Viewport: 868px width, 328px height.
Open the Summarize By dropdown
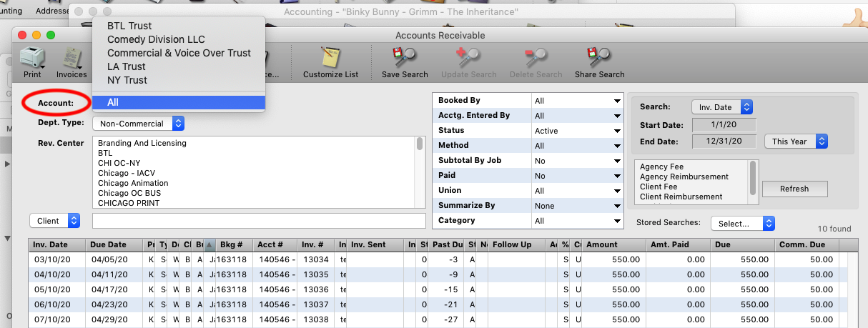point(577,206)
